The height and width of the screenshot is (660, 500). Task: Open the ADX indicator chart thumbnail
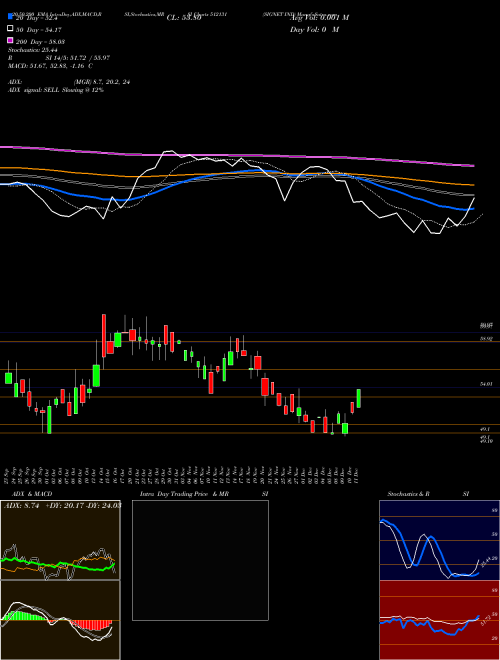coord(60,540)
